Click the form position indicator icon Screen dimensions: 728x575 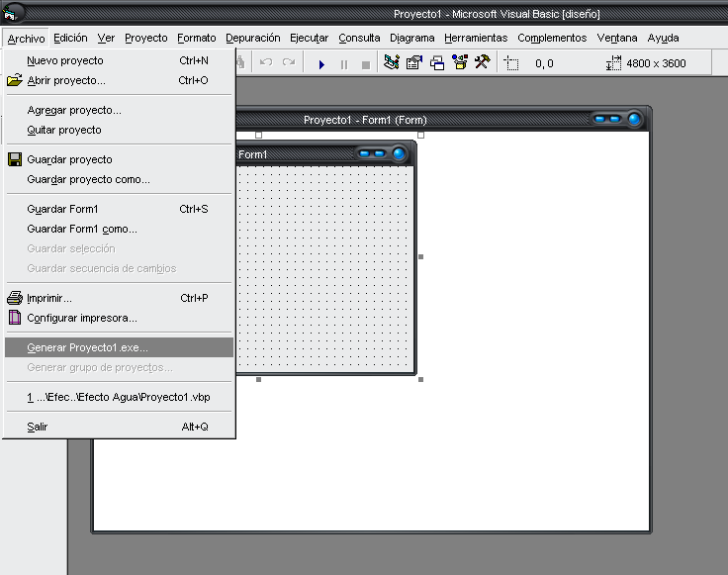(511, 63)
